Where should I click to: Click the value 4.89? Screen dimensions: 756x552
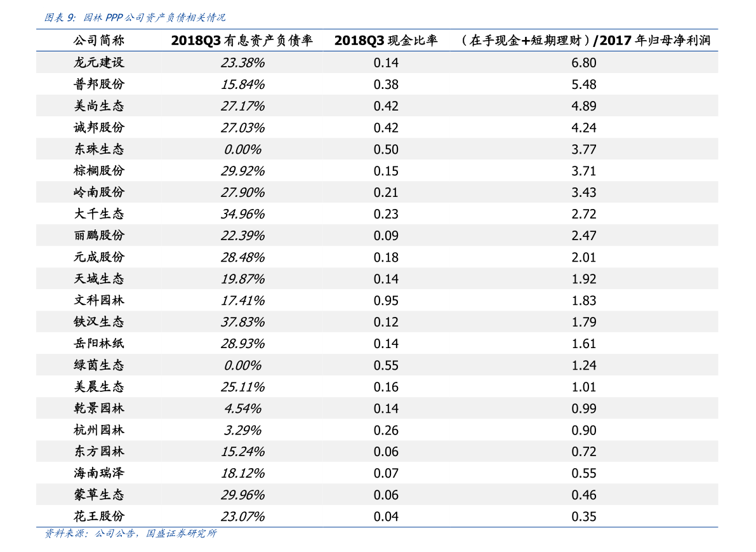click(584, 106)
